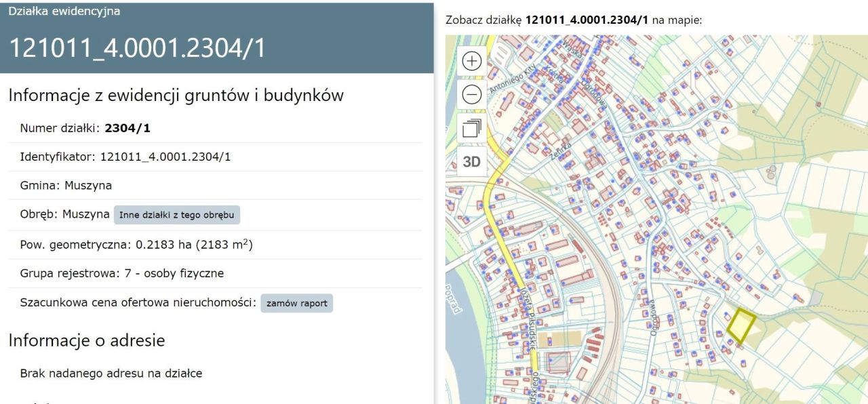868x404 pixels.
Task: Switch the map to 3D view
Action: (471, 161)
